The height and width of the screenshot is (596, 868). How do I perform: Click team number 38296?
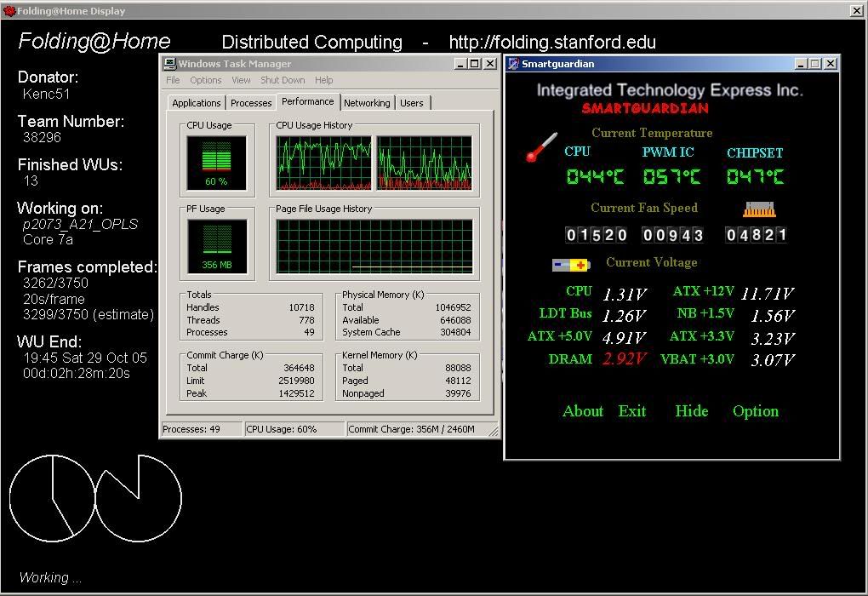42,137
